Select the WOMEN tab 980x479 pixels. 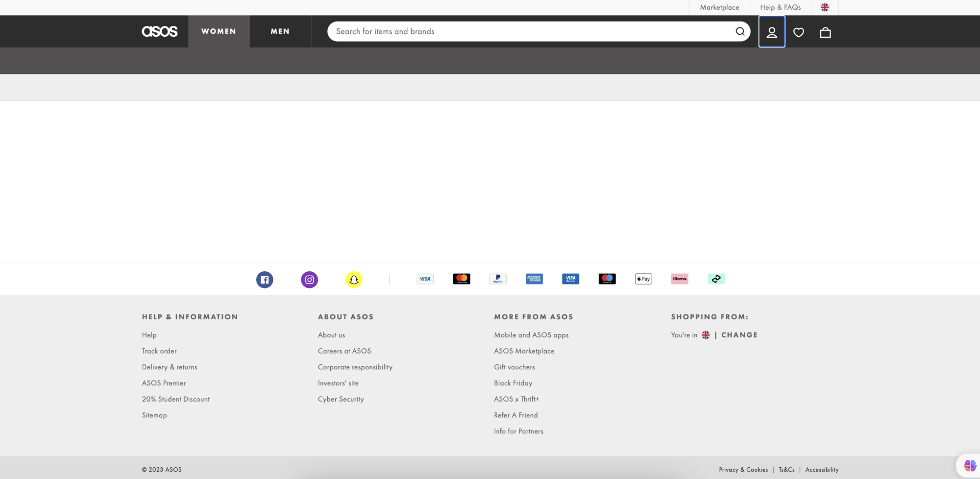[x=219, y=31]
